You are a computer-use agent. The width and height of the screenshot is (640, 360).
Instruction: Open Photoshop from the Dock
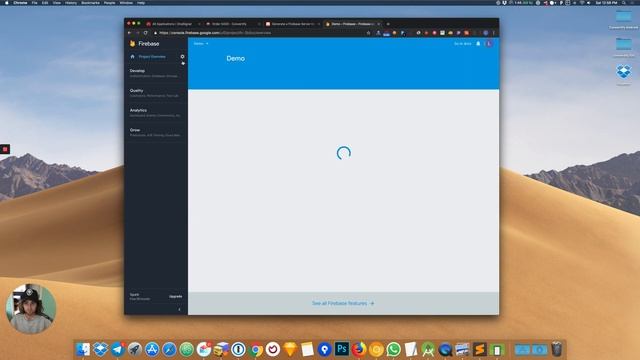point(342,349)
